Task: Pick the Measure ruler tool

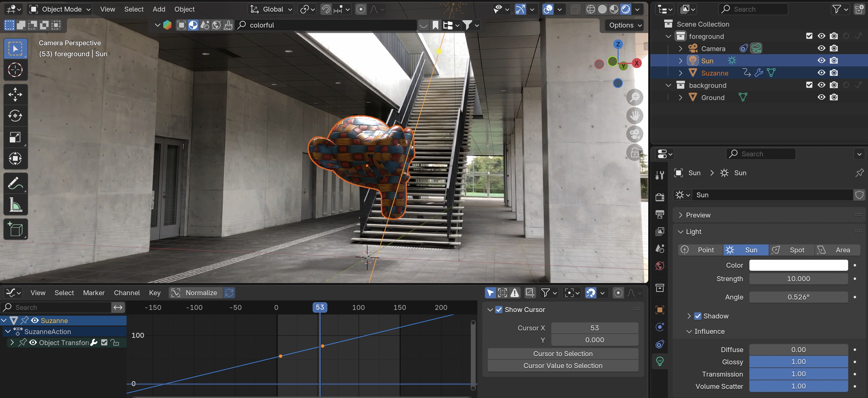Action: (x=15, y=205)
